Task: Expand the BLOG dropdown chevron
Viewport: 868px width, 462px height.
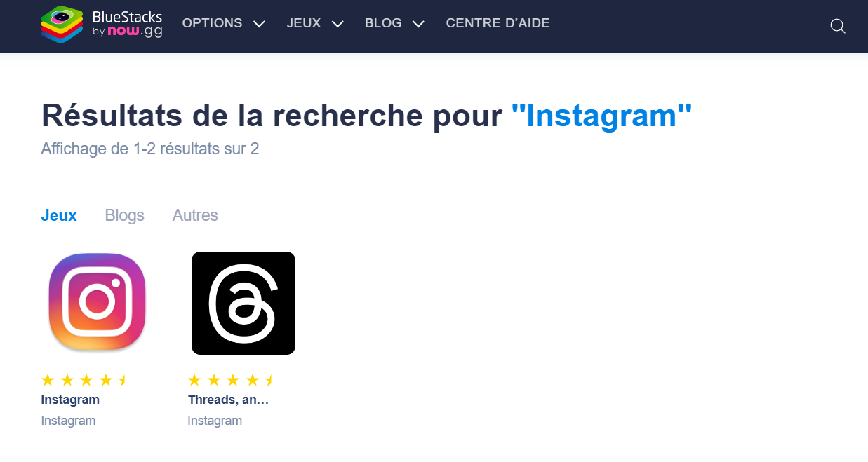Action: [x=418, y=24]
